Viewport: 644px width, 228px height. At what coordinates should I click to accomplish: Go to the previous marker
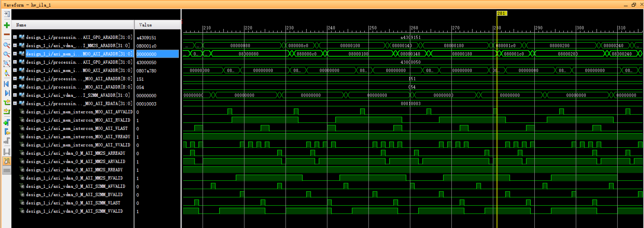(7, 131)
